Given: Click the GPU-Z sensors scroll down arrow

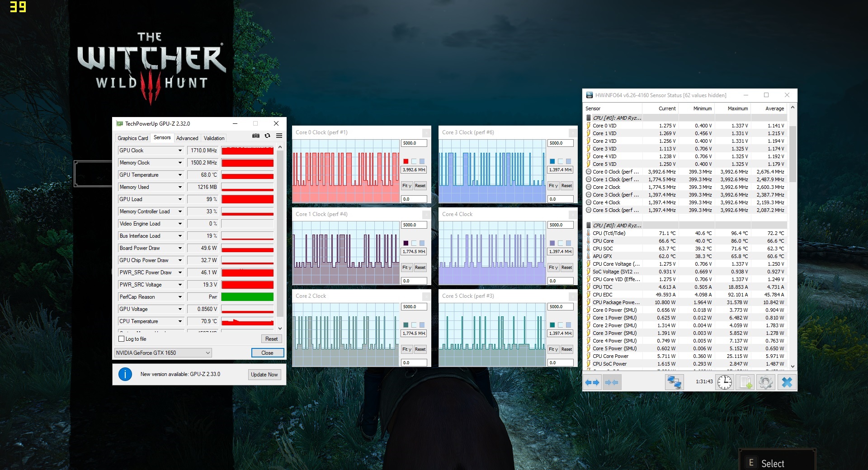Looking at the screenshot, I should 280,329.
